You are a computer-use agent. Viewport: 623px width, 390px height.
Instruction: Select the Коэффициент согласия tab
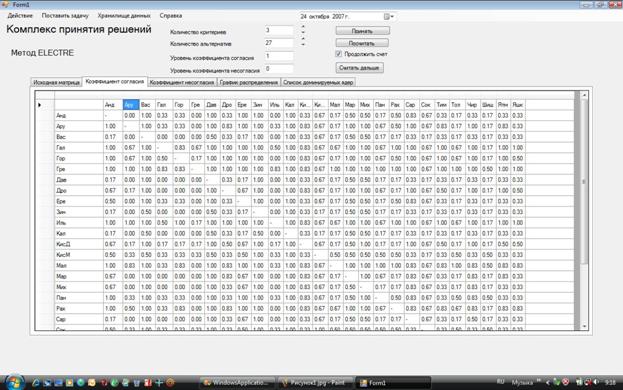pyautogui.click(x=115, y=81)
